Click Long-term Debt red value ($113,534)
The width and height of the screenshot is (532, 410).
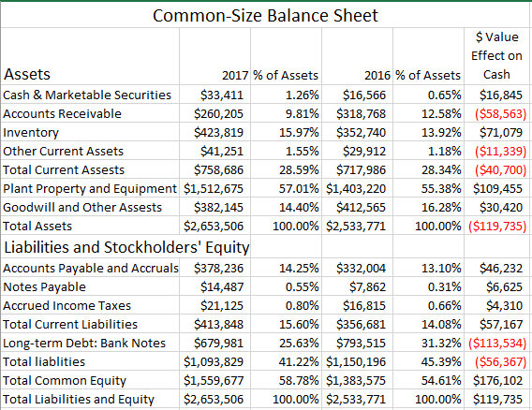tap(496, 343)
